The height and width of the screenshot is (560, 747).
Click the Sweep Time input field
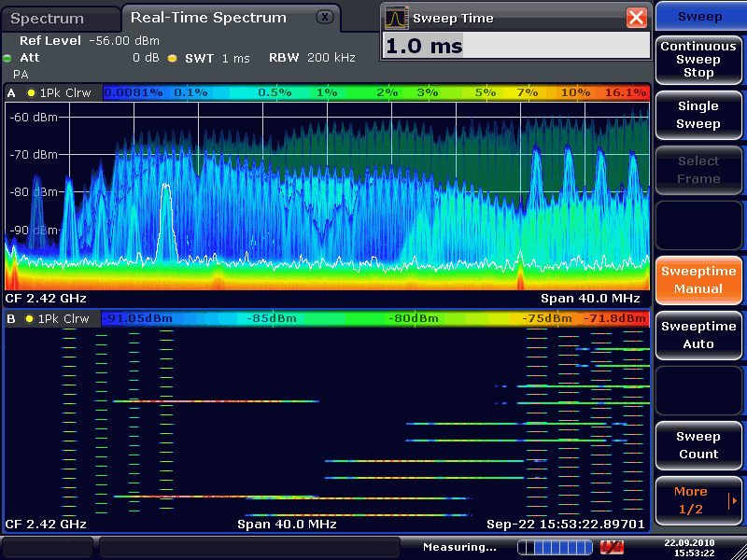[516, 46]
